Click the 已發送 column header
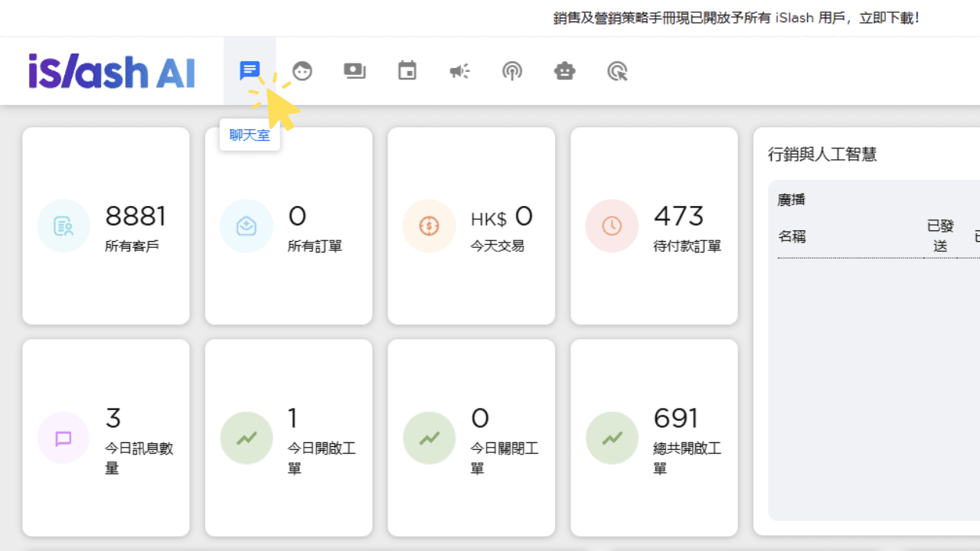The width and height of the screenshot is (980, 551). click(941, 236)
